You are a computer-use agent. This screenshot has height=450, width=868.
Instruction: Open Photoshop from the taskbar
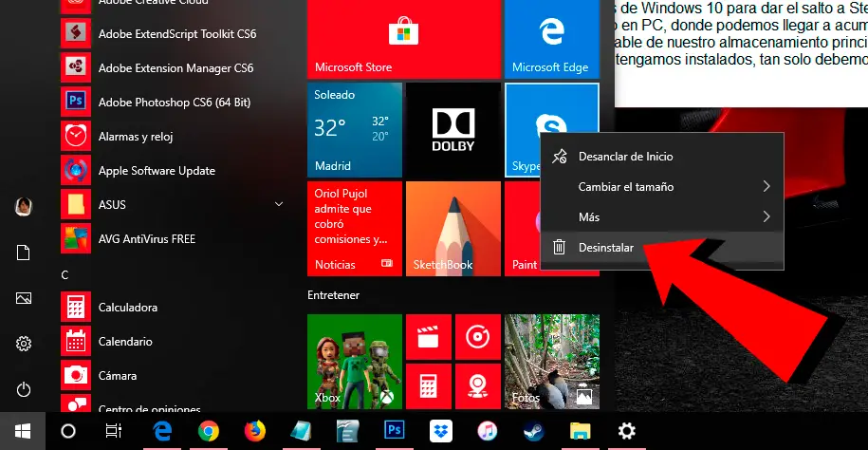(x=395, y=431)
